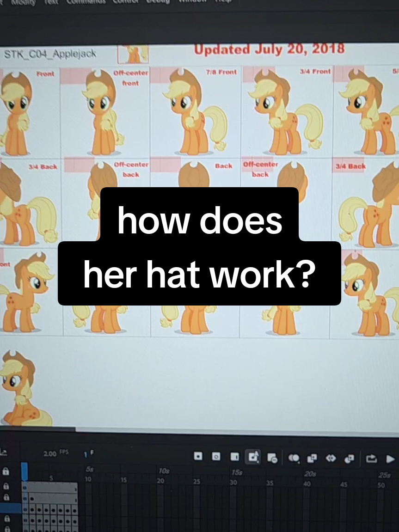Jump to frame 20 on timeline ruler
This screenshot has width=399, height=532.
pos(160,481)
